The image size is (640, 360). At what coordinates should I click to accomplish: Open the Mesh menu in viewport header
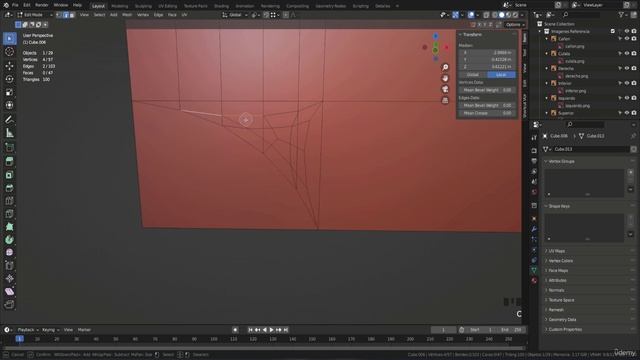point(127,15)
